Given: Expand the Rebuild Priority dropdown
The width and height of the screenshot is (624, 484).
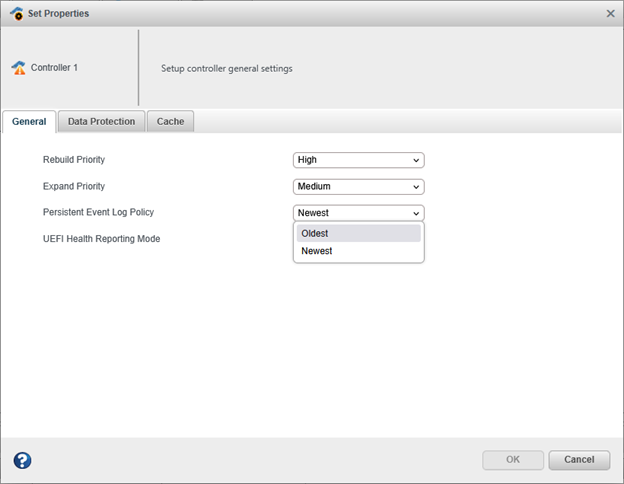Looking at the screenshot, I should [x=359, y=160].
